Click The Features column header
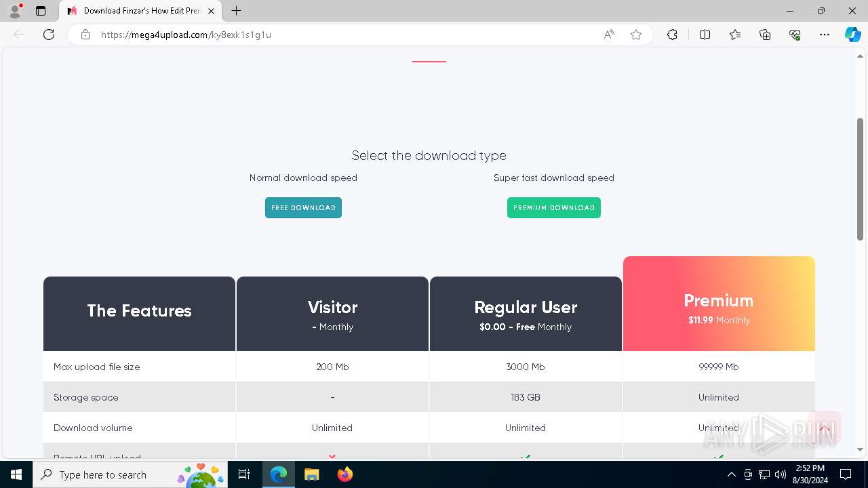The image size is (868, 488). tap(139, 314)
